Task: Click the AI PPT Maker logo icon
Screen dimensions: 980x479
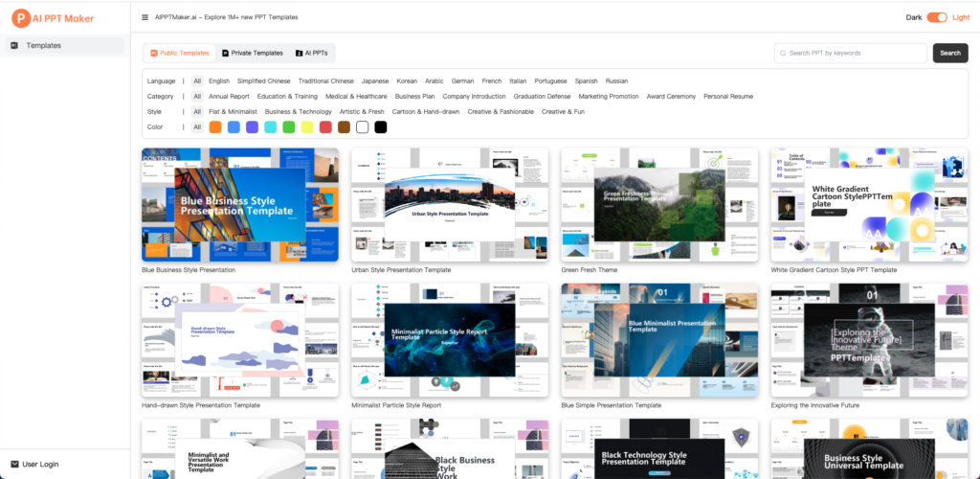Action: point(20,17)
